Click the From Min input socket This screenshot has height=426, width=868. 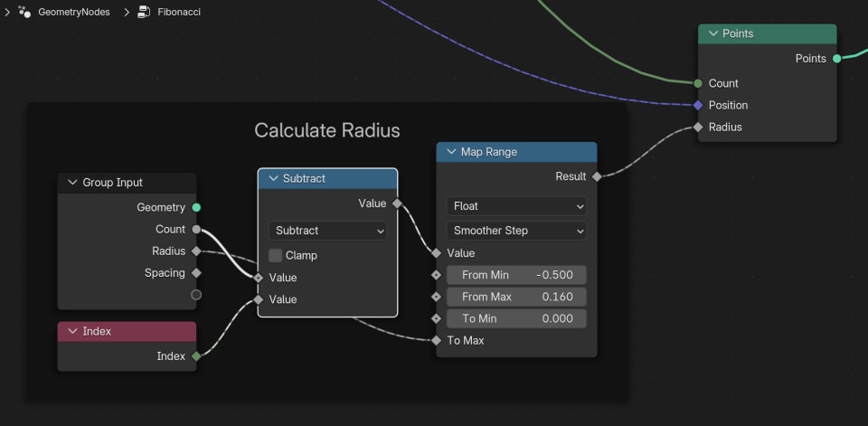[436, 275]
